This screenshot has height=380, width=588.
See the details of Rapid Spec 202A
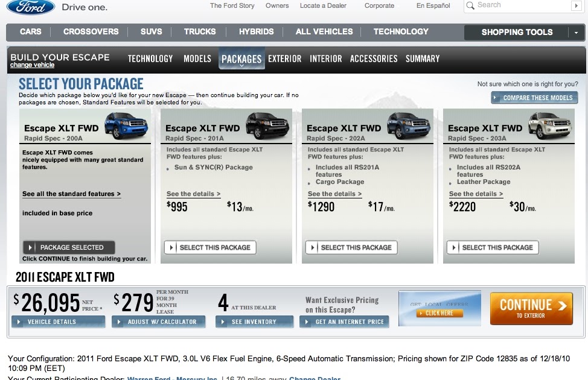[334, 194]
